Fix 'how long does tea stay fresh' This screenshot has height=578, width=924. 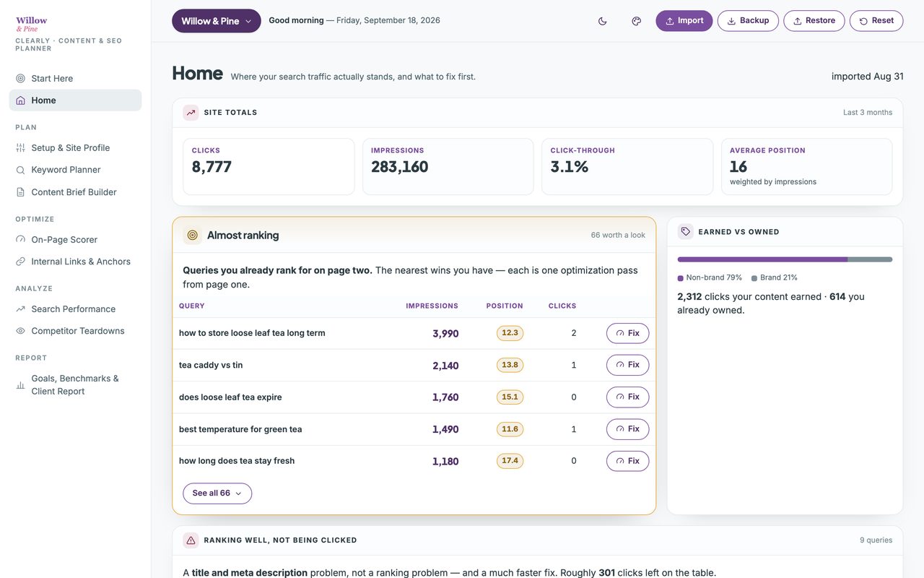coord(627,461)
